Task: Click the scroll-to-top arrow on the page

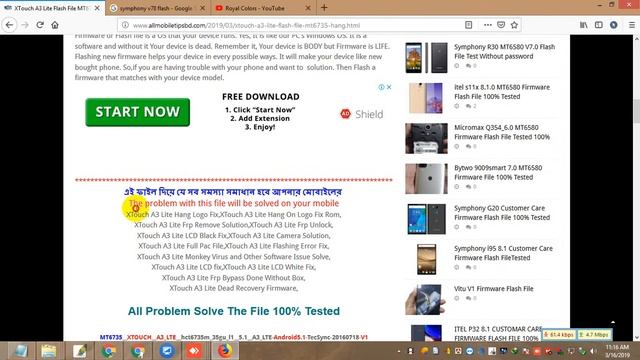Action: (x=613, y=322)
